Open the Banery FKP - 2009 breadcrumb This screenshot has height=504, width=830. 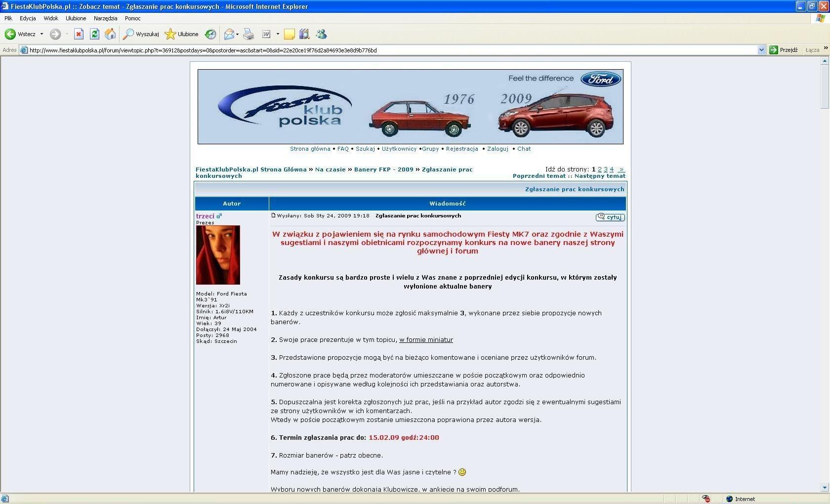click(384, 169)
